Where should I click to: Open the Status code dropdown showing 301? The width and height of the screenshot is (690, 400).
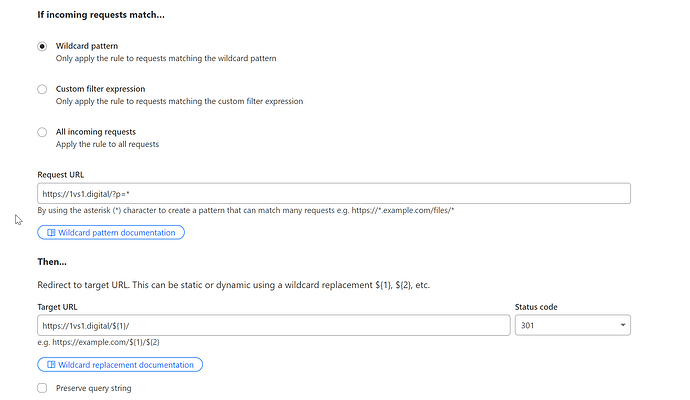(571, 325)
